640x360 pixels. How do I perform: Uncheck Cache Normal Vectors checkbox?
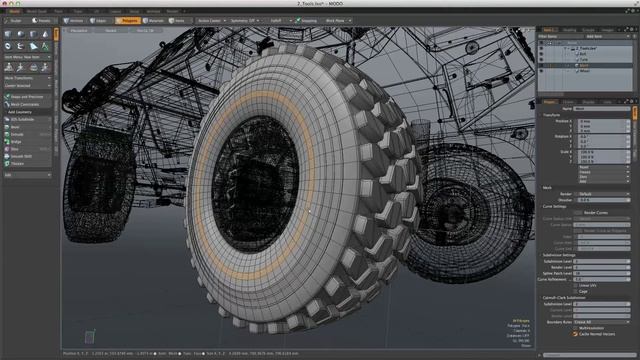tap(576, 334)
